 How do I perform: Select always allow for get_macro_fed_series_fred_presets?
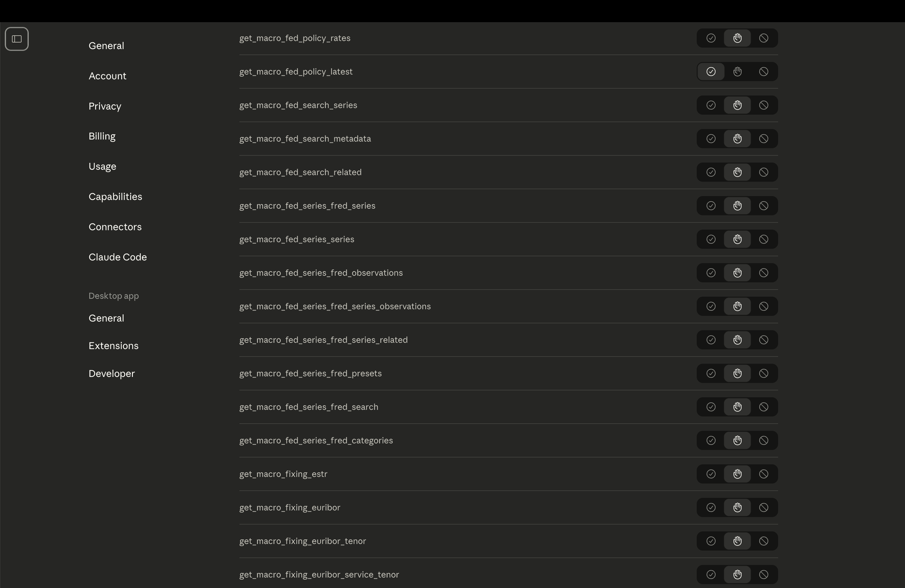pos(711,373)
